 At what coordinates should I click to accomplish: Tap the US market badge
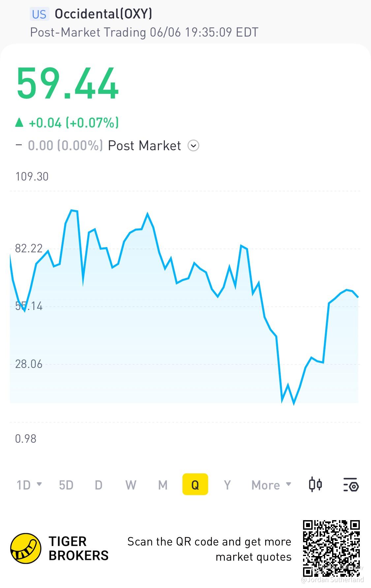[39, 14]
